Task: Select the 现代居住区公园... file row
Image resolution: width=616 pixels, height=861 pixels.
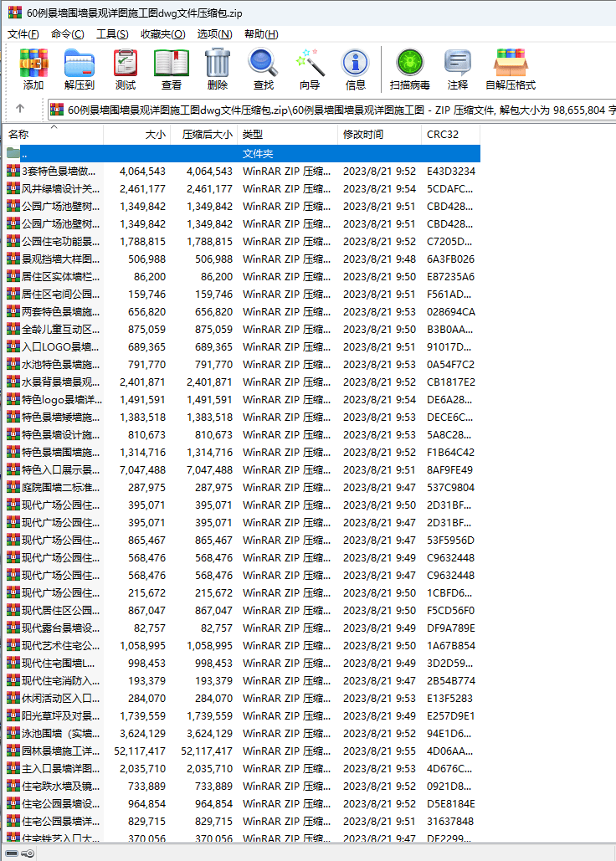Action: pos(243,610)
